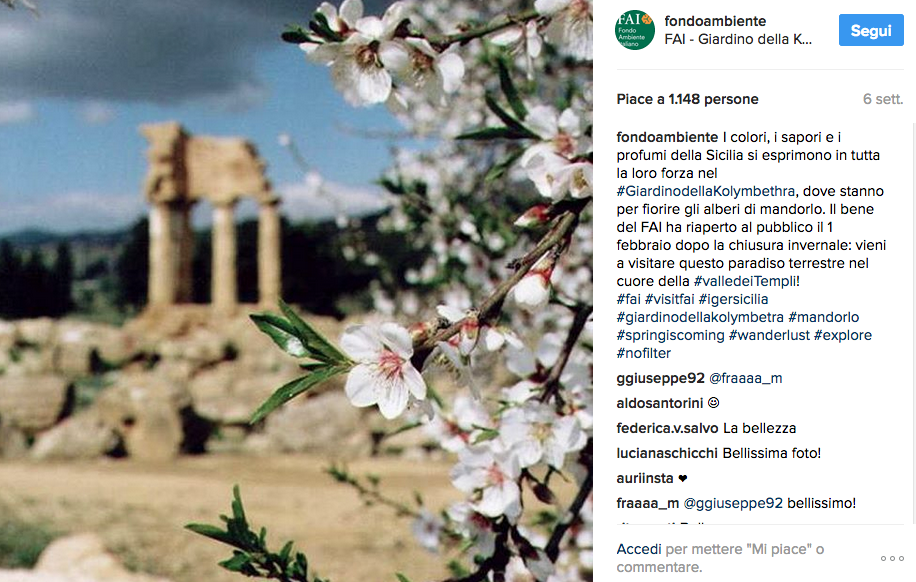Open the three-dots more options menu

click(x=892, y=559)
